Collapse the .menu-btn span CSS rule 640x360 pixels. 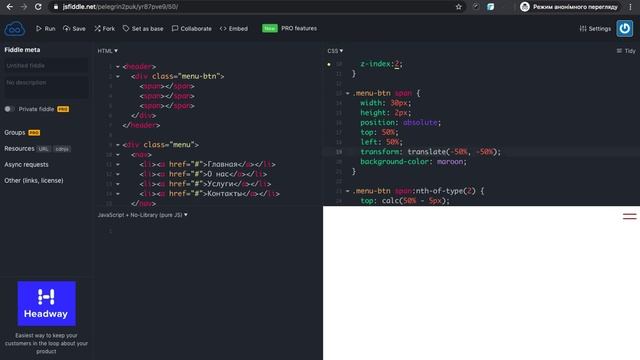point(348,93)
